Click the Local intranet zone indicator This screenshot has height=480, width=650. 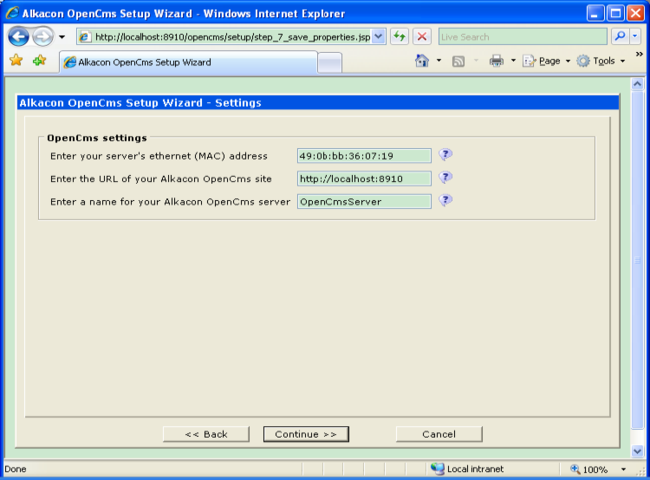click(467, 469)
